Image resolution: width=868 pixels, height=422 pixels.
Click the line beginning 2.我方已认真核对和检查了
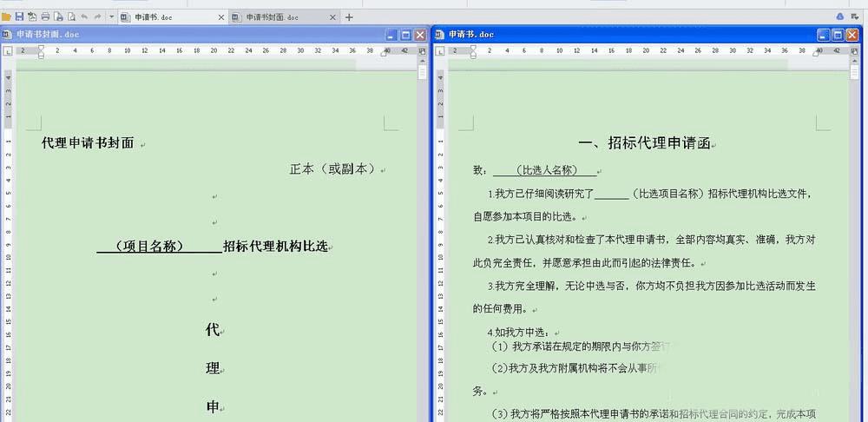point(651,240)
